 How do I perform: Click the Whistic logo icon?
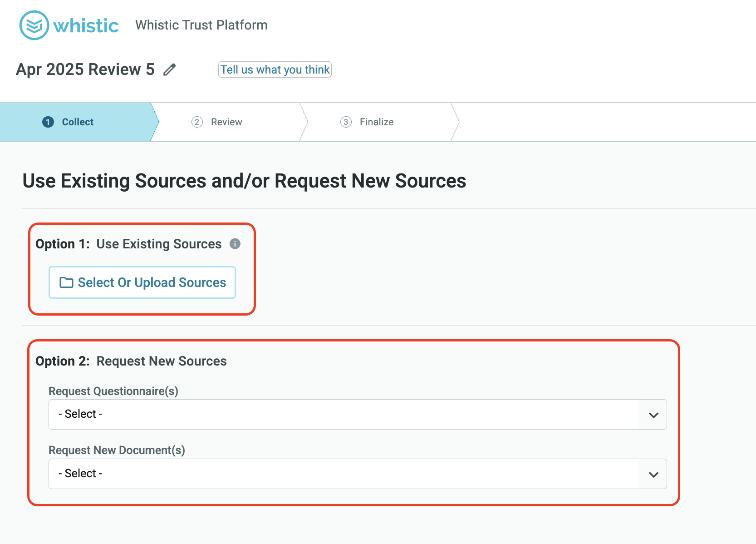tap(34, 25)
